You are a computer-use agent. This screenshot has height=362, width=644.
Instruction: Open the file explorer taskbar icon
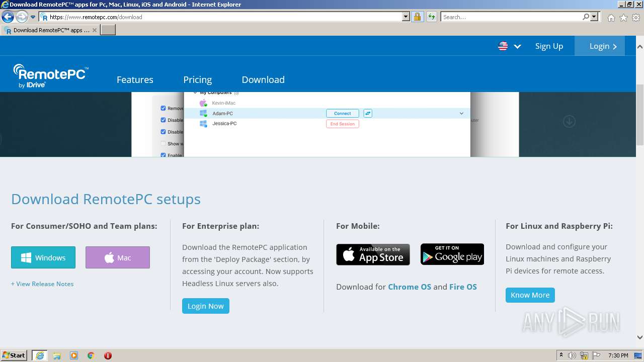click(57, 355)
